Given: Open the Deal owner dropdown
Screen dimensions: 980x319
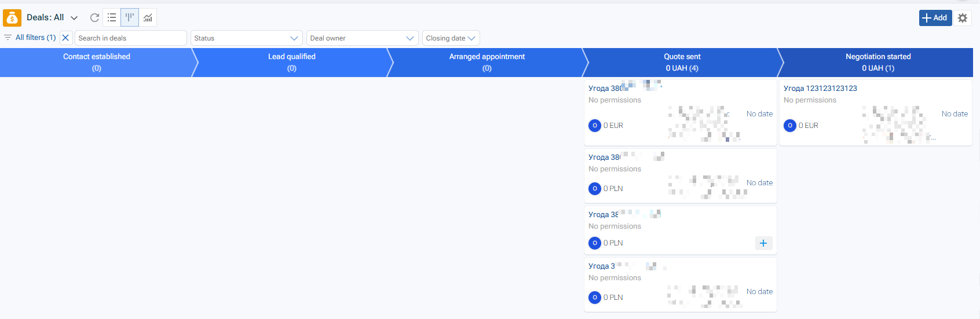Looking at the screenshot, I should [362, 38].
